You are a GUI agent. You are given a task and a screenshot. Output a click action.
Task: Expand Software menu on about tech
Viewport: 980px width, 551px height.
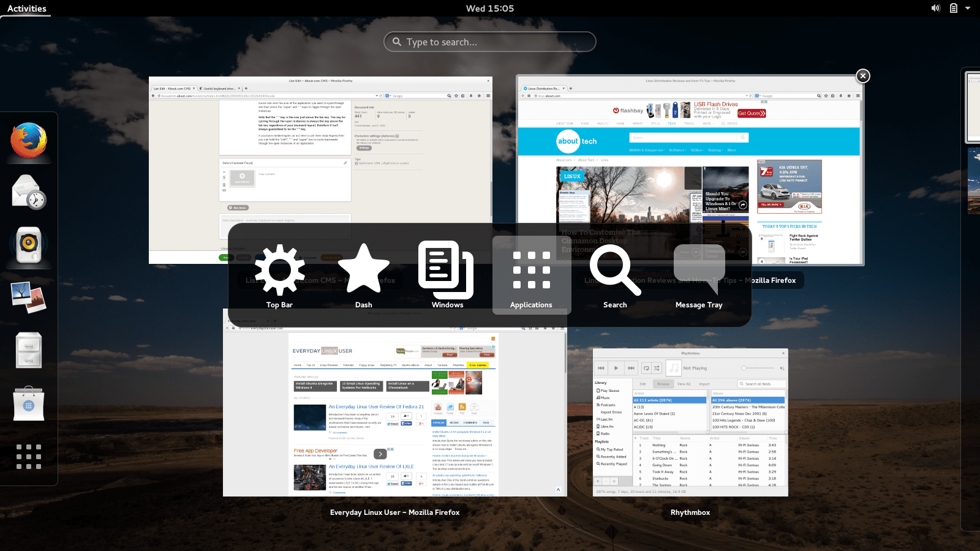coord(677,150)
